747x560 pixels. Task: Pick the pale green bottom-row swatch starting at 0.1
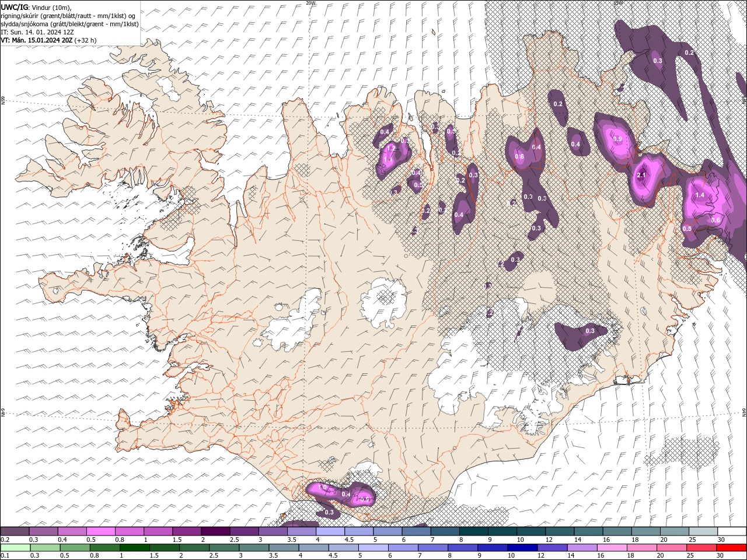pos(15,548)
